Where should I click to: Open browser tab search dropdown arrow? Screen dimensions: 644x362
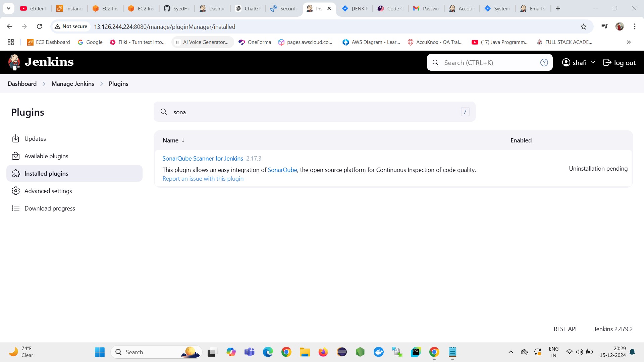click(x=8, y=8)
